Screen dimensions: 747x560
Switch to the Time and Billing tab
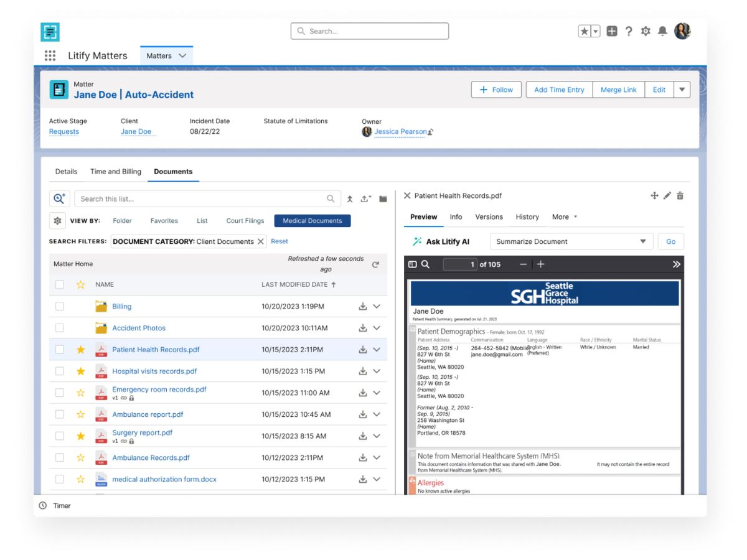click(116, 171)
